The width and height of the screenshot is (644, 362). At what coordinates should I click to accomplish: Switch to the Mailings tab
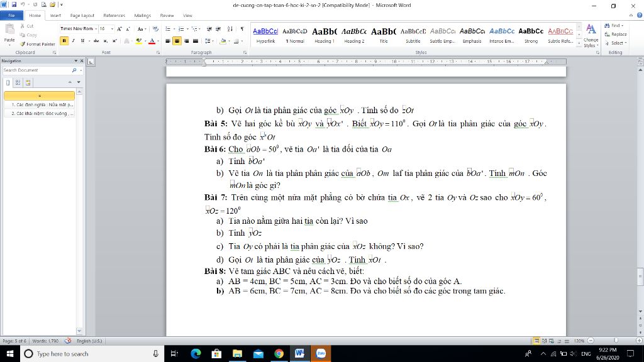(143, 15)
